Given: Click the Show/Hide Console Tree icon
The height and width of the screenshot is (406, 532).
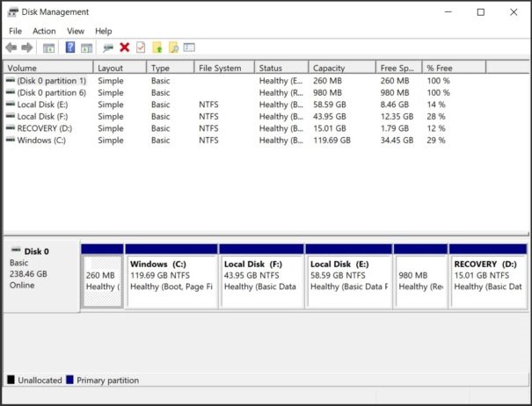Looking at the screenshot, I should click(48, 47).
